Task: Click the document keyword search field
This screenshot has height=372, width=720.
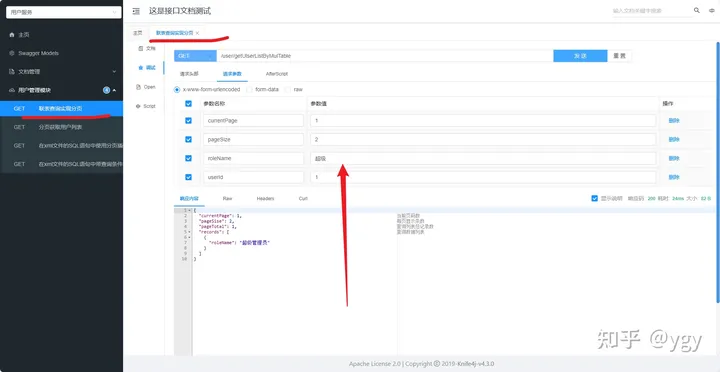Action: pyautogui.click(x=652, y=11)
